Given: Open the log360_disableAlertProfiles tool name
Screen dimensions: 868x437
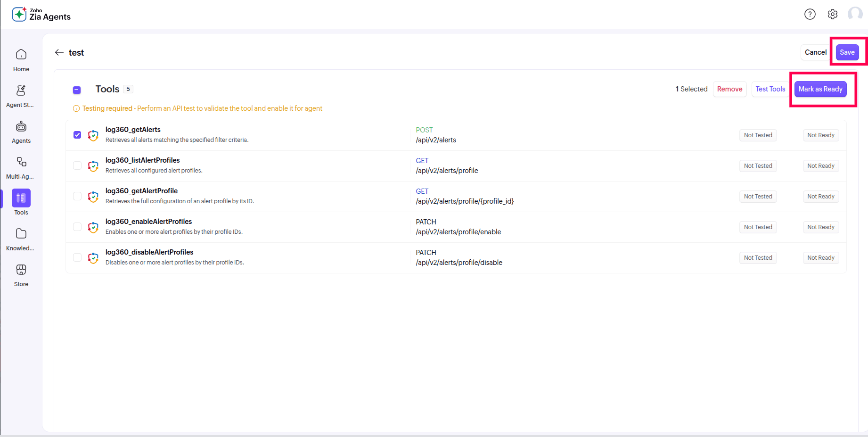Looking at the screenshot, I should click(149, 252).
